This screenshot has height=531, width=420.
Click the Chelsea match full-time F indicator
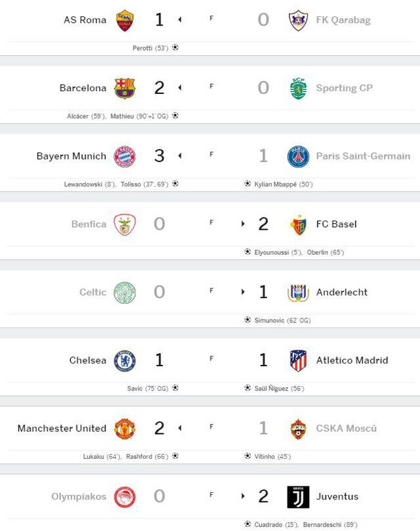click(x=211, y=359)
